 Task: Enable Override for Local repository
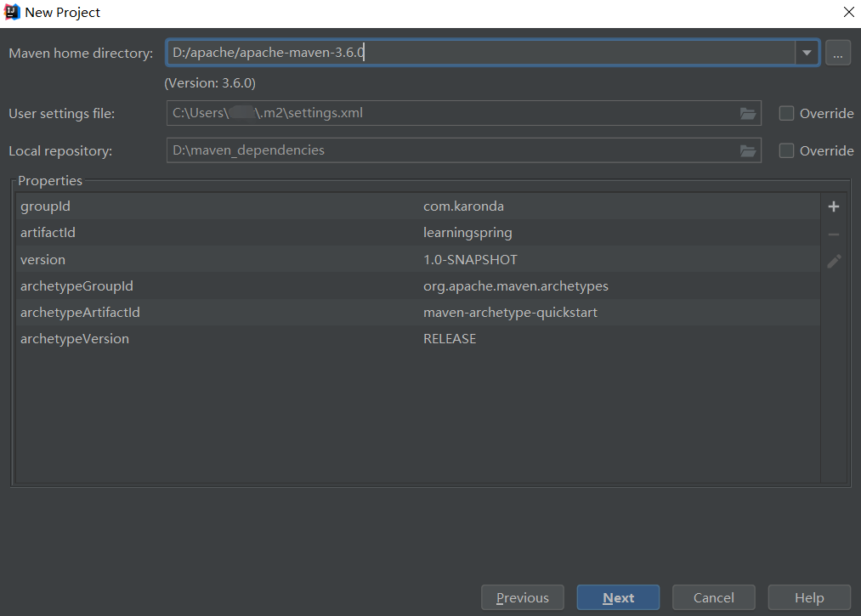(x=787, y=150)
